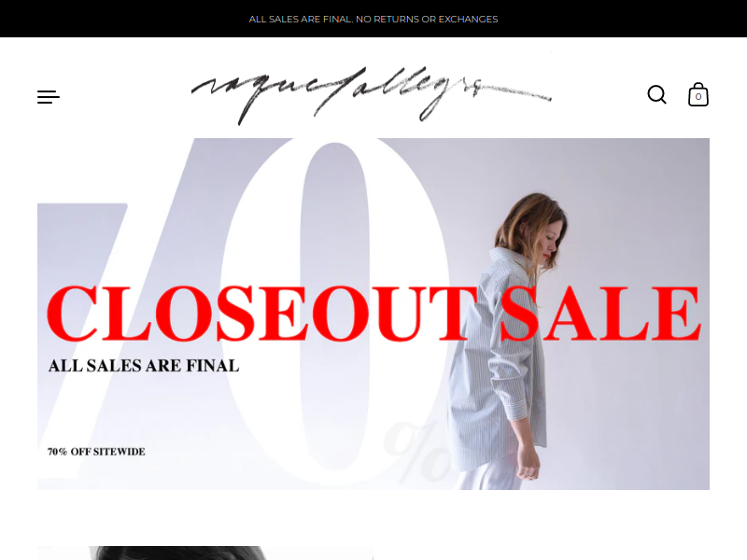Click the cart item count badge showing 0
Viewport: 747px width, 560px height.
tap(698, 97)
